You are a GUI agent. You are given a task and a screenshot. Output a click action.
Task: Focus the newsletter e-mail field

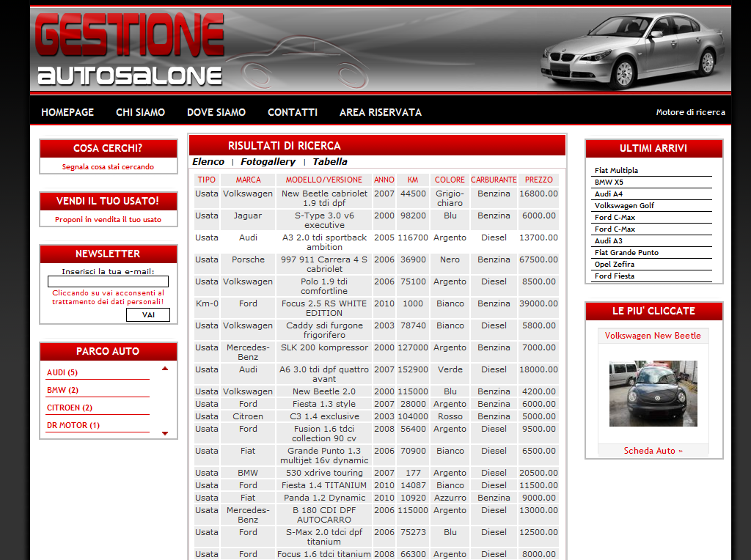coord(108,281)
